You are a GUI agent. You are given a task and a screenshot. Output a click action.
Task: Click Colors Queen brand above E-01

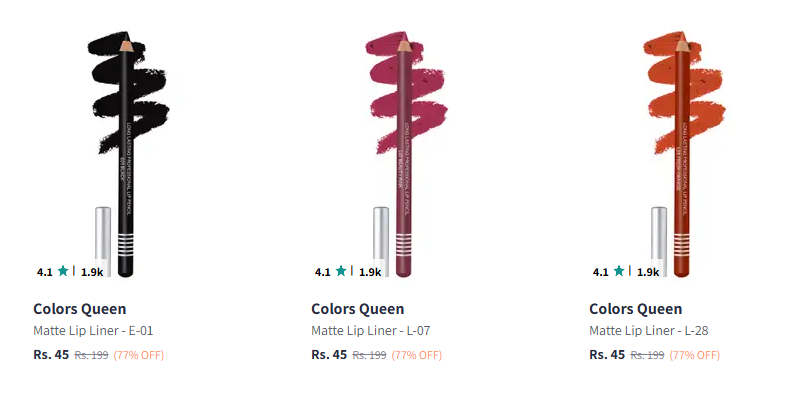pyautogui.click(x=80, y=309)
